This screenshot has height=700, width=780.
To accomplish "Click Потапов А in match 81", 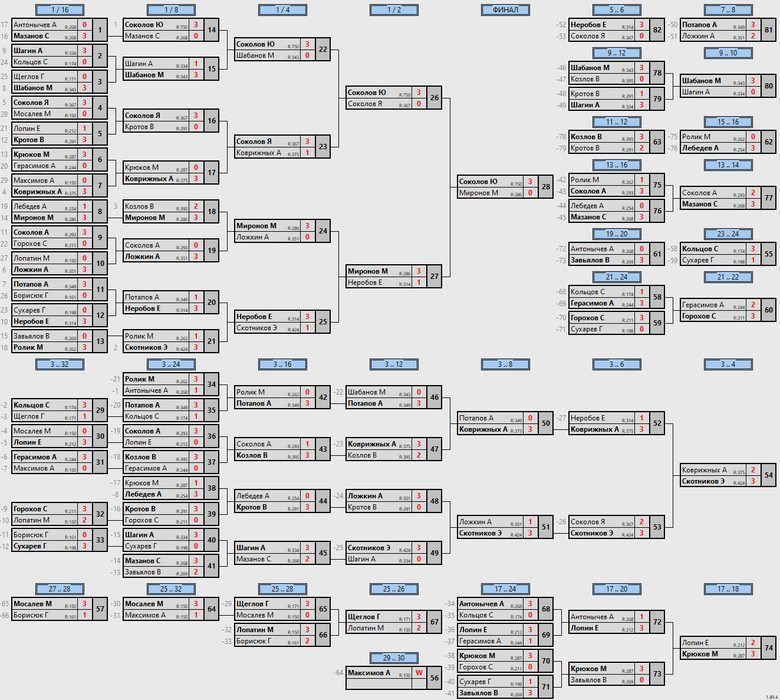I will pyautogui.click(x=700, y=25).
